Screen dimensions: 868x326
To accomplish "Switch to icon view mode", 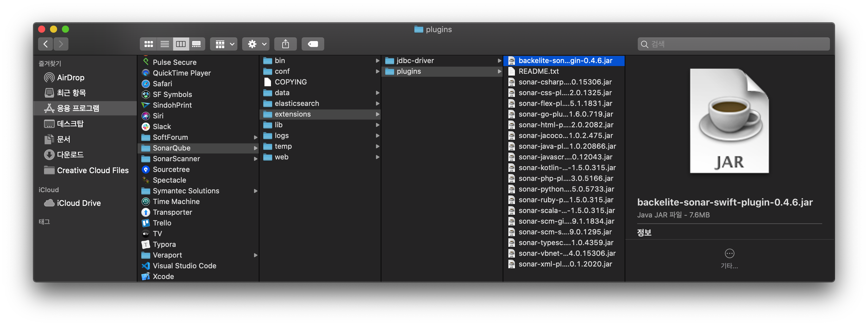I will tap(148, 44).
